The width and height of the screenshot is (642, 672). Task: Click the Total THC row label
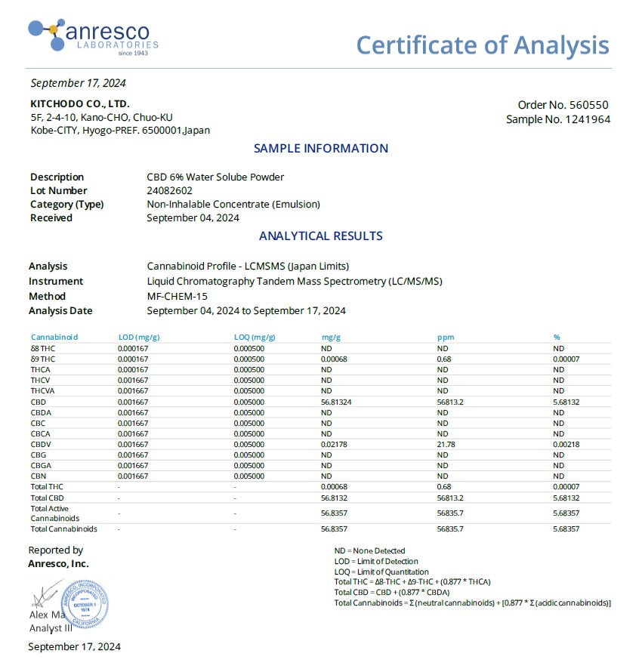(47, 487)
